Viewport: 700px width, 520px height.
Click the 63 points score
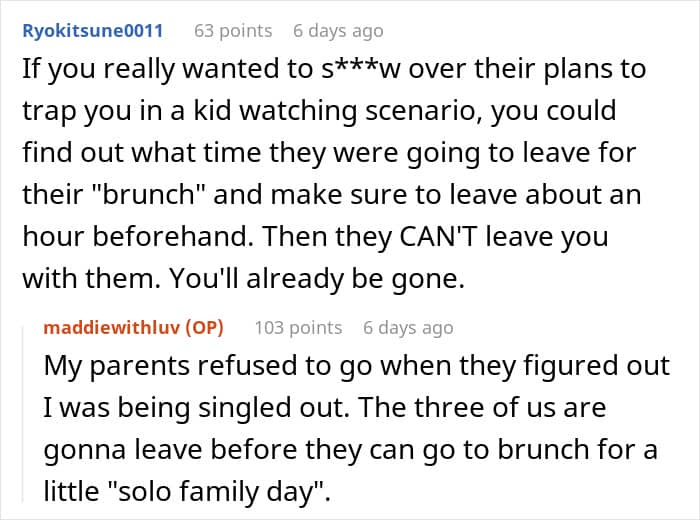pyautogui.click(x=233, y=31)
